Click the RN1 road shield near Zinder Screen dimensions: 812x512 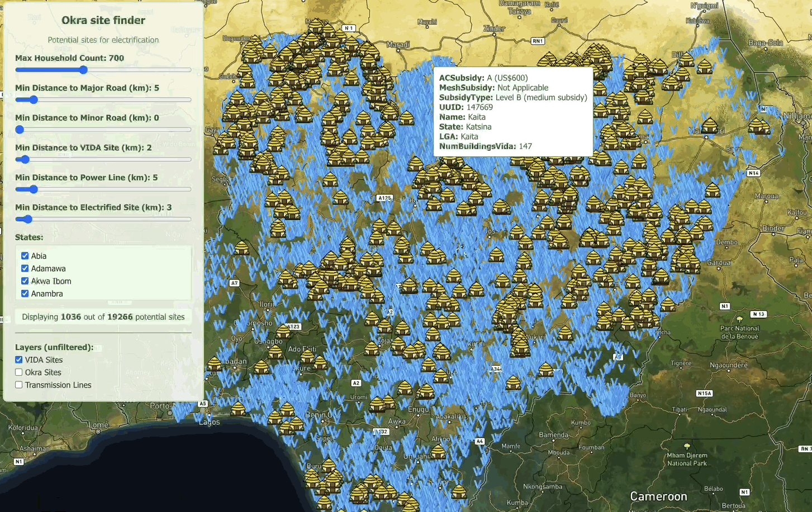(537, 41)
